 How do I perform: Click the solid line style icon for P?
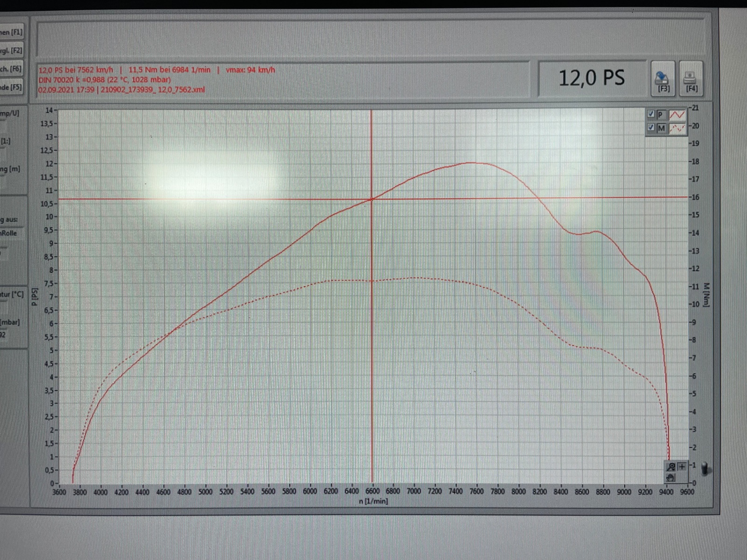tap(677, 115)
